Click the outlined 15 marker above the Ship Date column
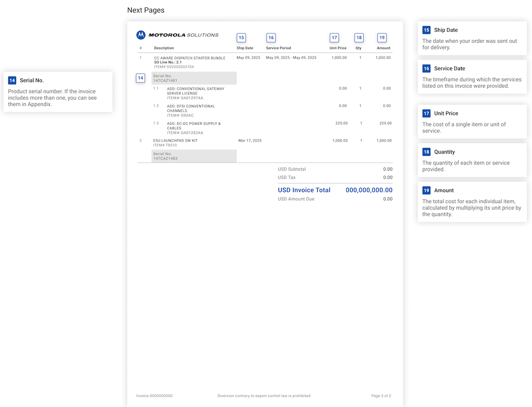The image size is (532, 407). pos(241,38)
